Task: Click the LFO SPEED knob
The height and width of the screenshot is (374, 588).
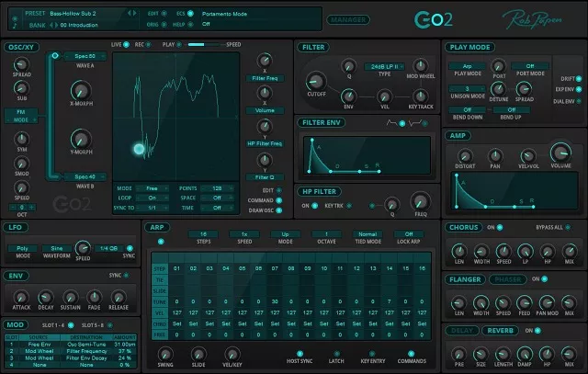Action: (x=83, y=248)
